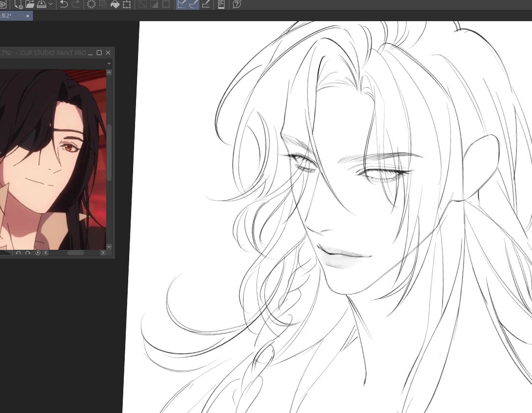Toggle Snap to Grid
This screenshot has height=413, width=532.
(x=206, y=4)
